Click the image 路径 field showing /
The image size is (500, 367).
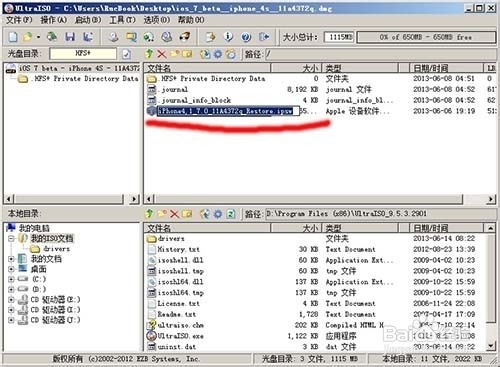click(381, 54)
